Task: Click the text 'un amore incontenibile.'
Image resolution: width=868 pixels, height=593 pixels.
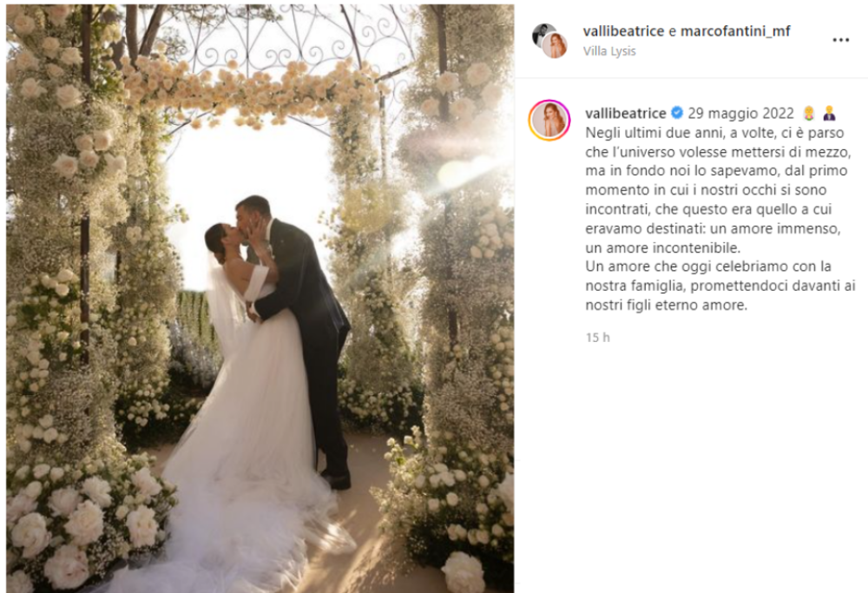Action: [x=662, y=247]
